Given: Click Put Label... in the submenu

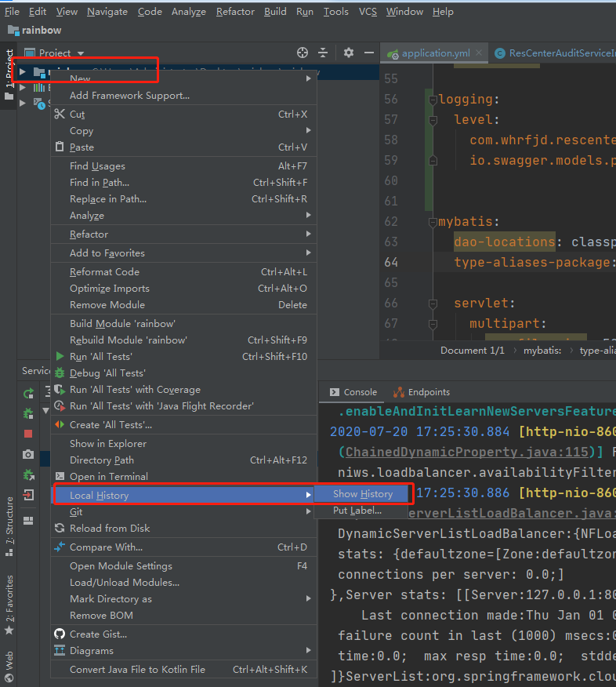Looking at the screenshot, I should [x=361, y=511].
